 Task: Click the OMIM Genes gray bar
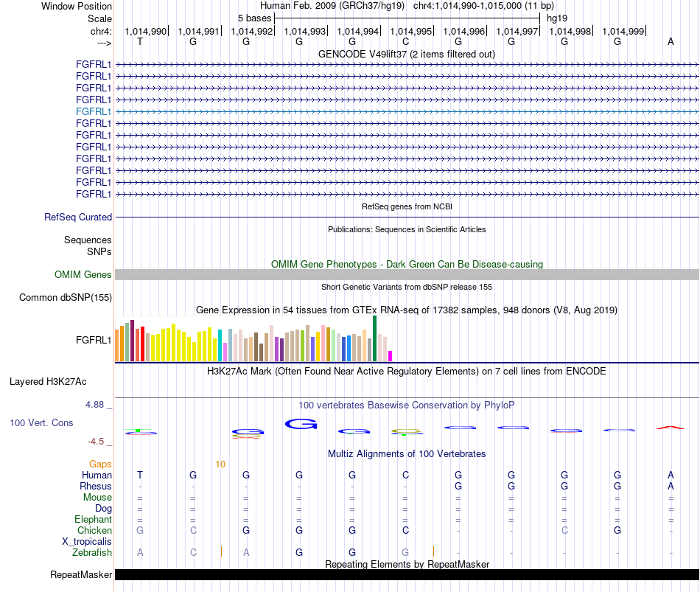(407, 275)
